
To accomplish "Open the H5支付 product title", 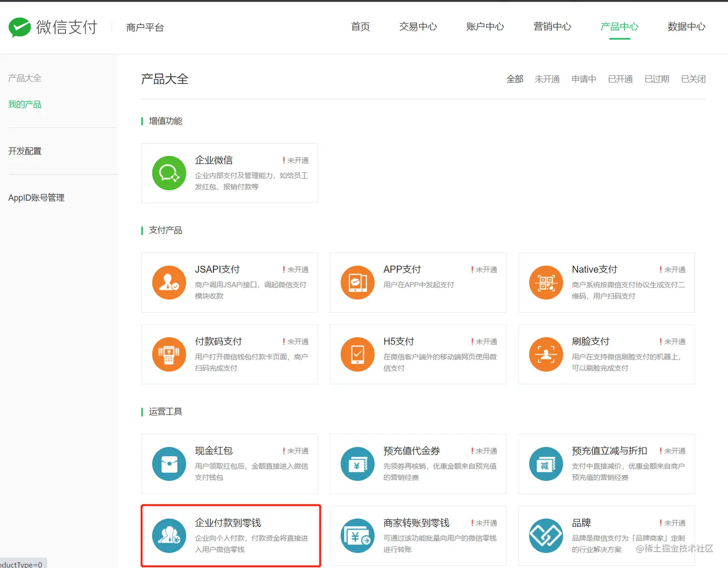I will [x=399, y=341].
